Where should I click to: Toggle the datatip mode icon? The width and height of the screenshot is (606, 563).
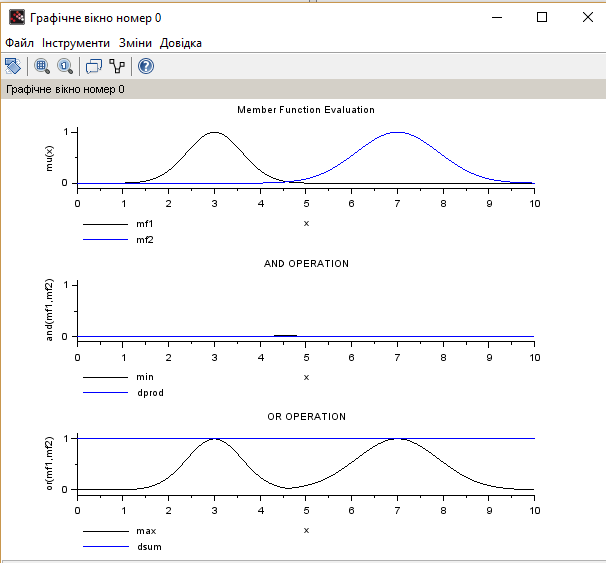pyautogui.click(x=94, y=66)
